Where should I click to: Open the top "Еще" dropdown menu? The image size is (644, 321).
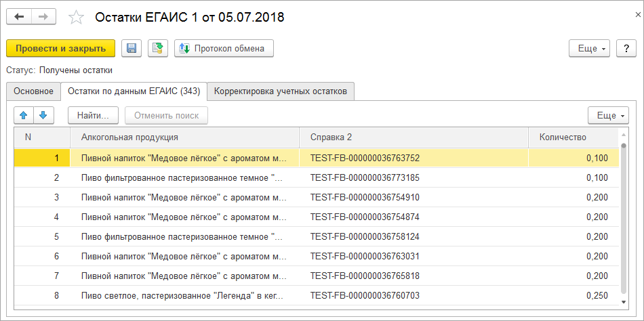coord(590,48)
